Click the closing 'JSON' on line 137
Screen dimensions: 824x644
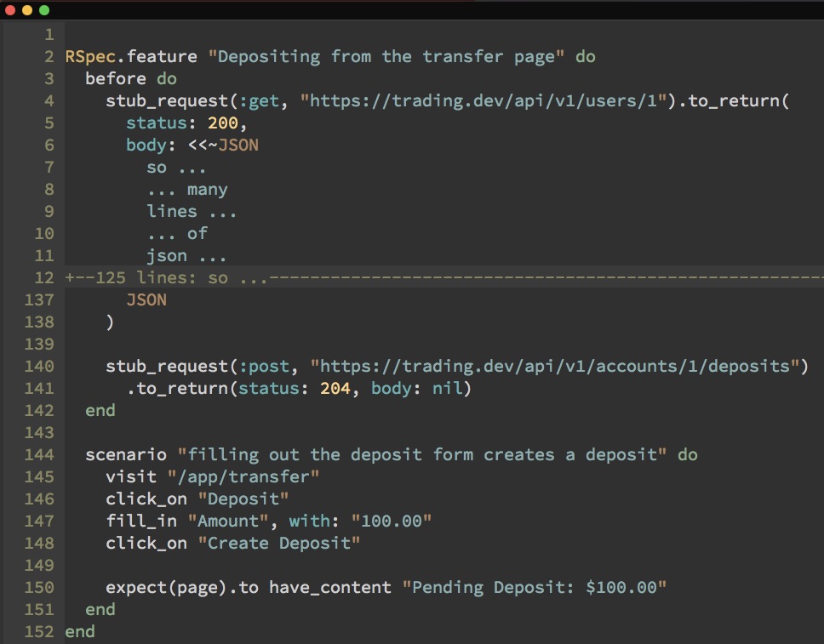coord(146,300)
